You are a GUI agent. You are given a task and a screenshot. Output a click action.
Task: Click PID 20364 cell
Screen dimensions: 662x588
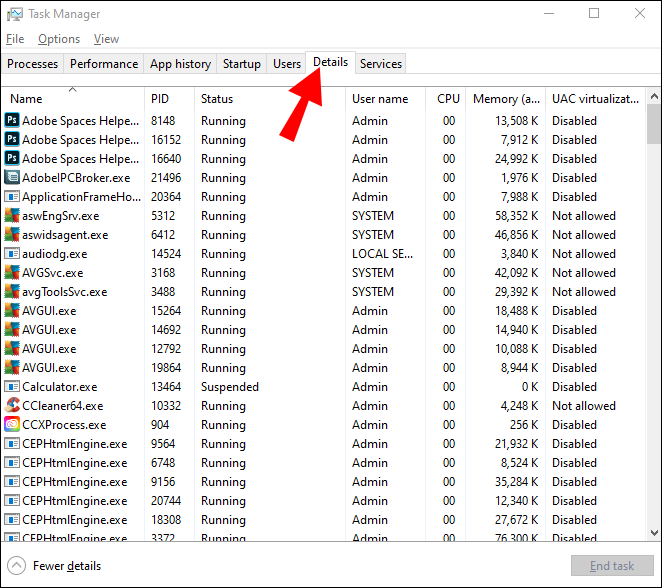(166, 197)
